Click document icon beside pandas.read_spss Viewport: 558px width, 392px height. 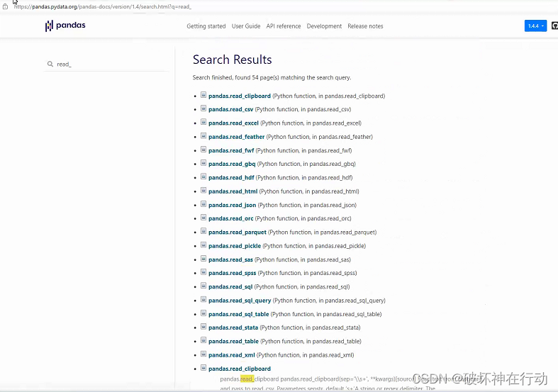[x=203, y=271]
